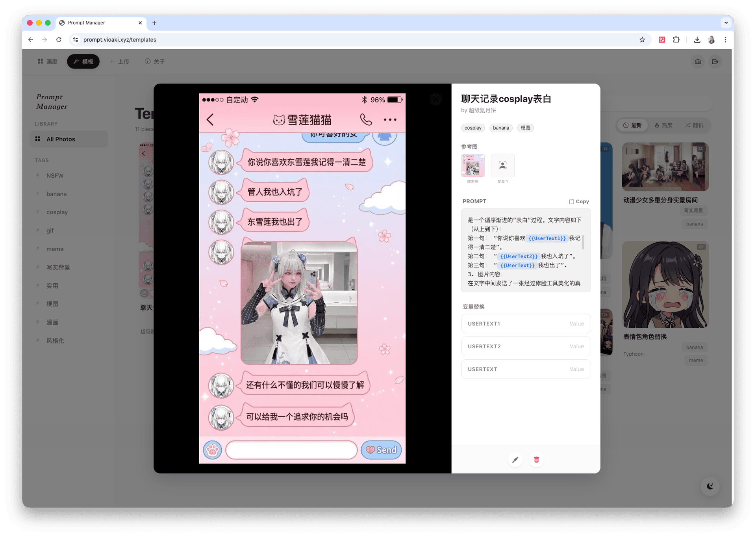Toggle dark mode with the moon button

(x=710, y=486)
